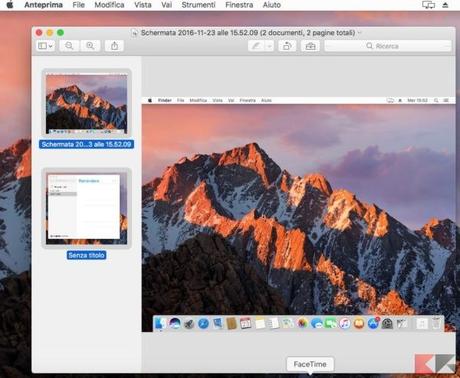Open the Aiuto menu
Screen dimensions: 460x378
point(272,5)
